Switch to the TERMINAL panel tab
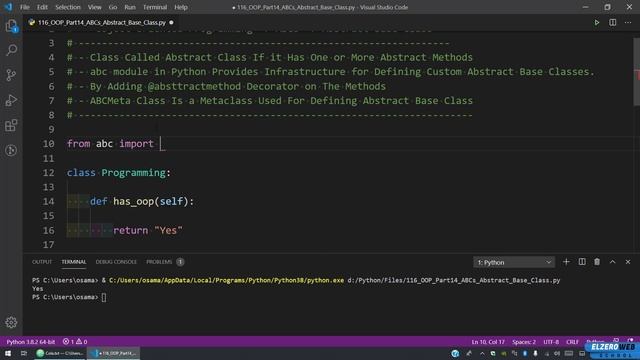 pos(74,262)
